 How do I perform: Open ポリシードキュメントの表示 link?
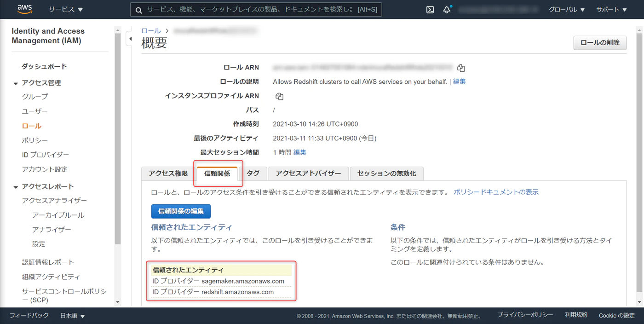coord(496,192)
